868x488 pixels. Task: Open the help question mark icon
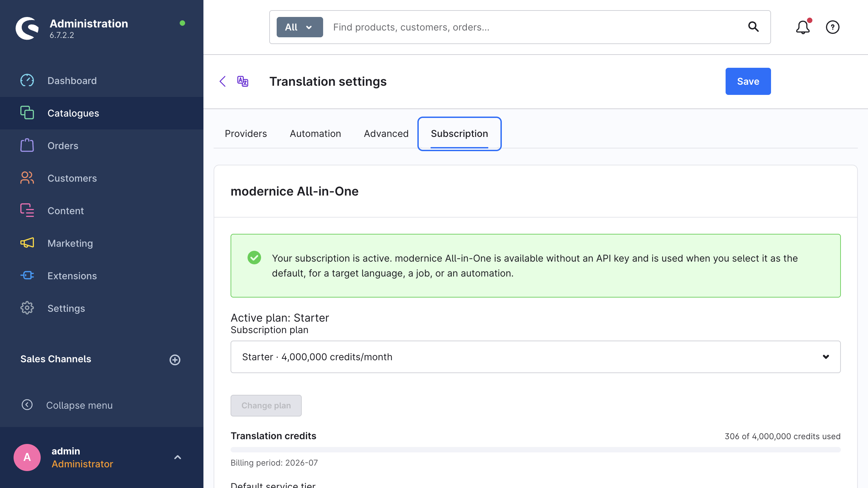833,27
